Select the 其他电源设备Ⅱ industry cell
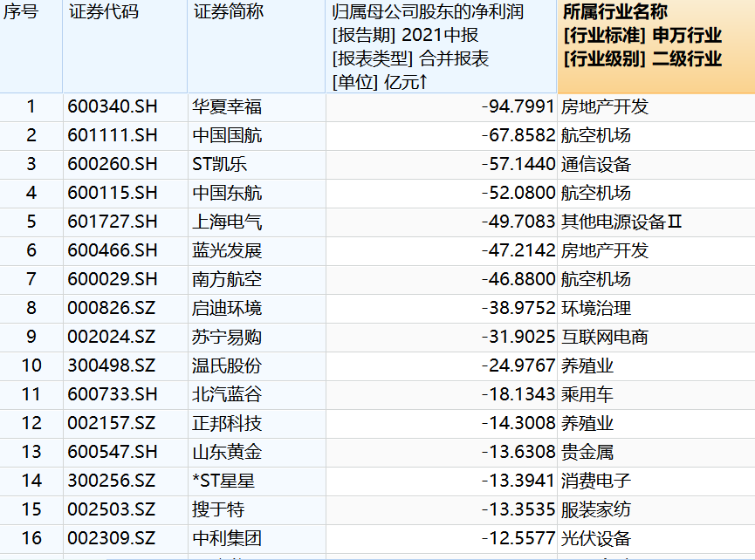Image resolution: width=755 pixels, height=560 pixels. [621, 222]
